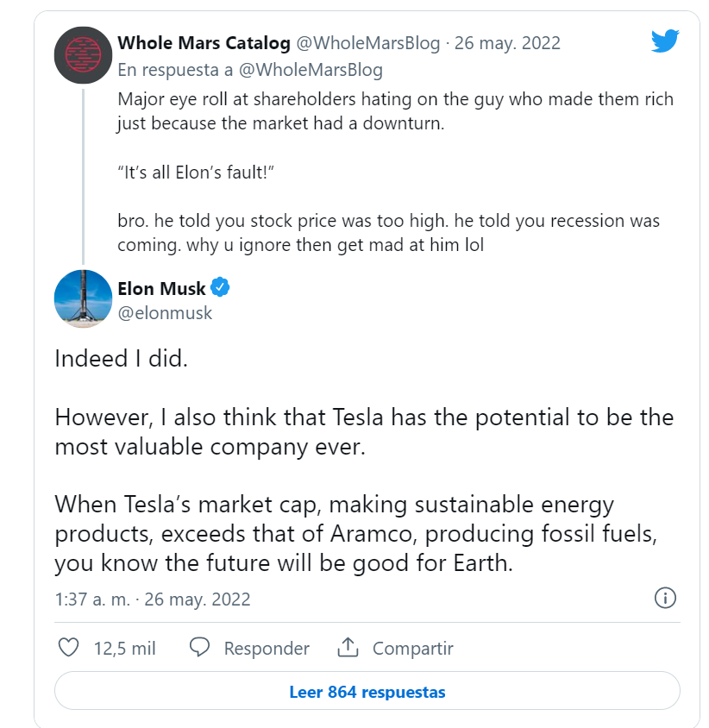Click Elon's tweet text about Tesla's market cap
The height and width of the screenshot is (728, 709).
tap(355, 533)
